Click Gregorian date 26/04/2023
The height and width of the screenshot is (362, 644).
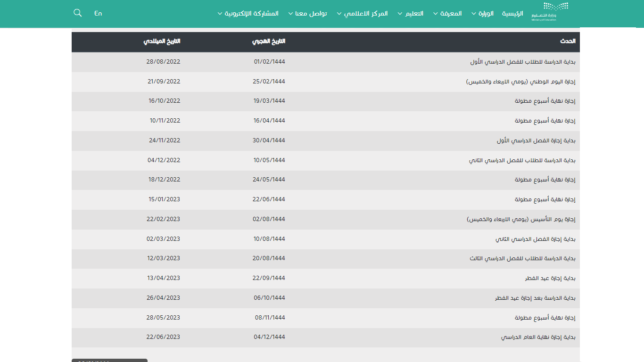(163, 298)
